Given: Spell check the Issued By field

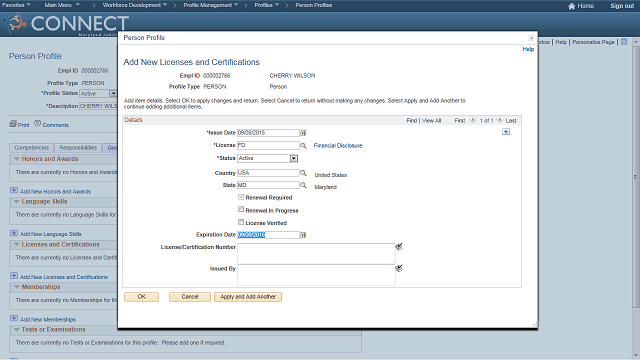Looking at the screenshot, I should coord(399,268).
